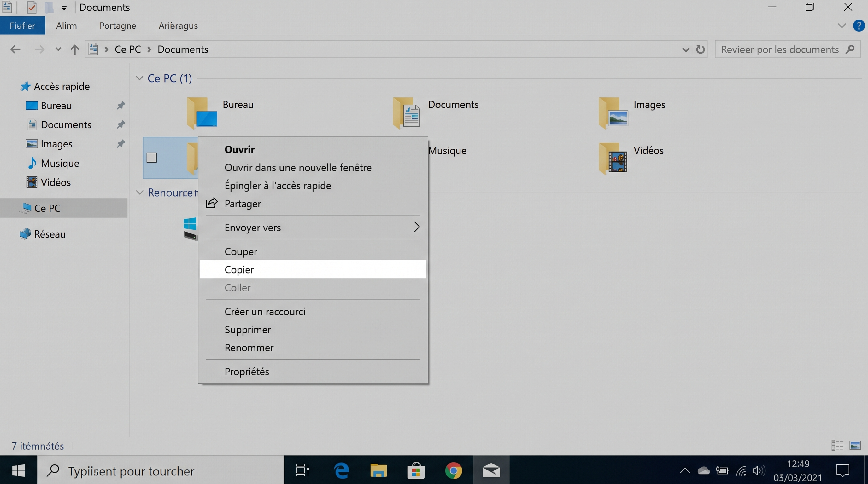Viewport: 868px width, 484px height.
Task: Select Bureau in the navigation pane
Action: 49,105
